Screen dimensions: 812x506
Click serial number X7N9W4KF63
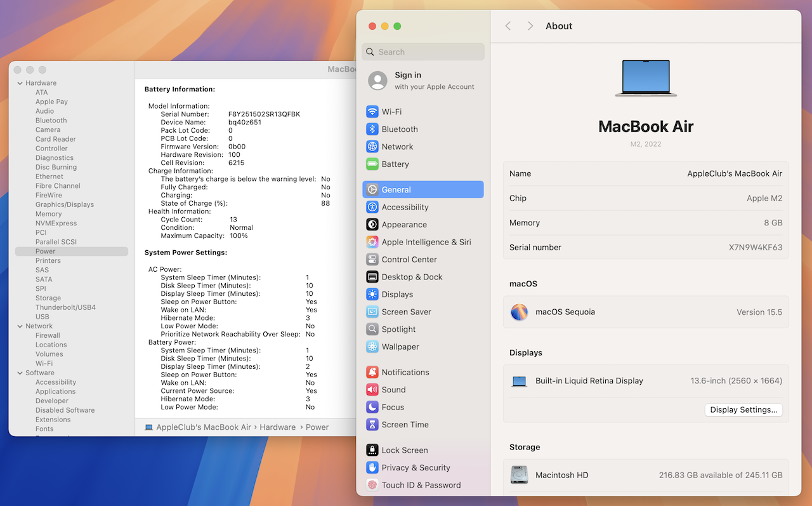pyautogui.click(x=756, y=248)
